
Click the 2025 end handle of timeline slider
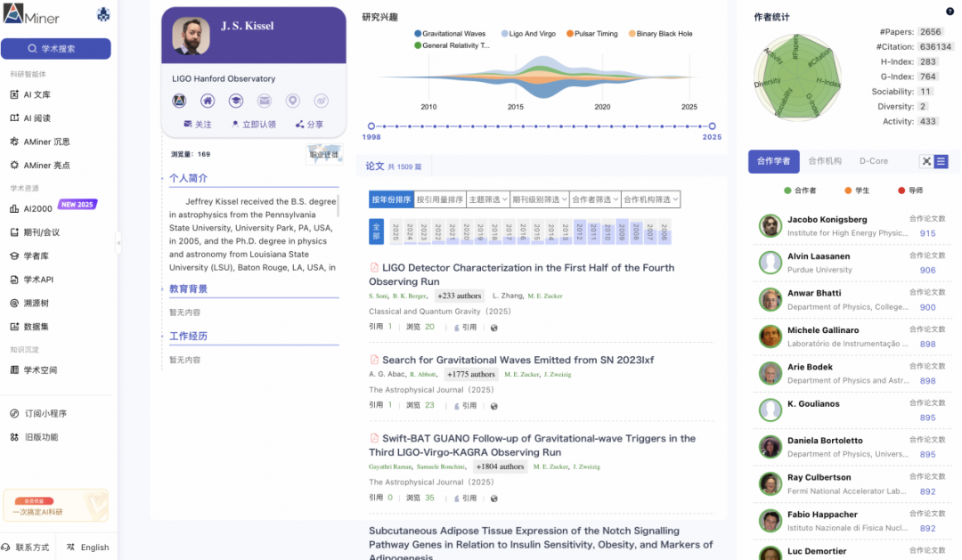coord(713,126)
